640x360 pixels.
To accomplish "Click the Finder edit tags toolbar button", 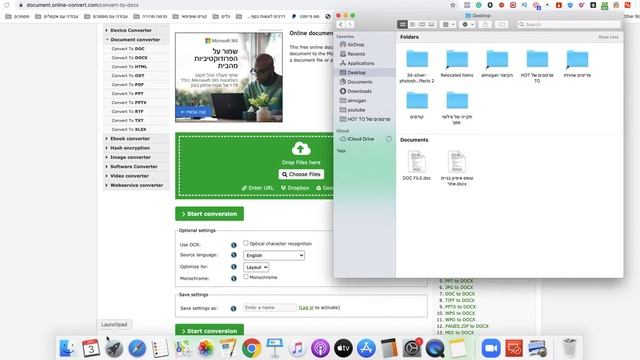I will pyautogui.click(x=502, y=24).
